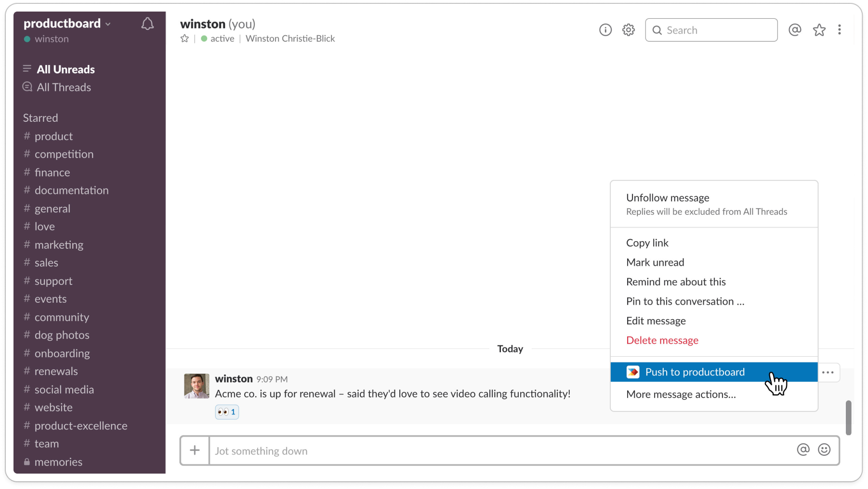Open the #product-excellence channel

click(75, 425)
